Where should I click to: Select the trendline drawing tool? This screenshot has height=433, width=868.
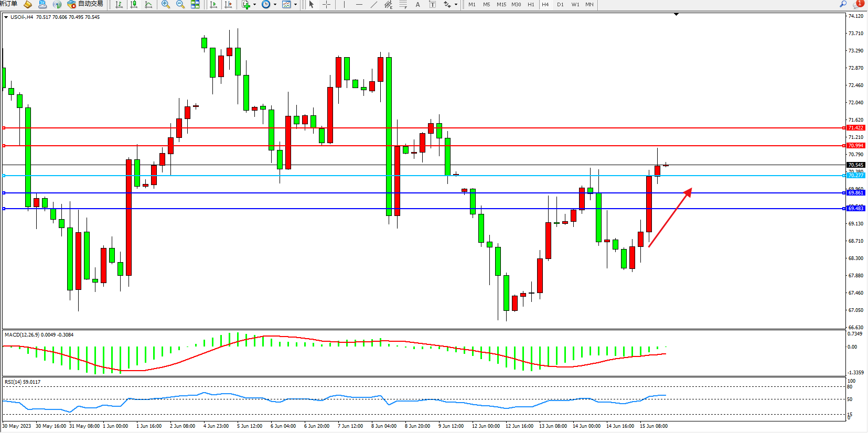(x=373, y=4)
